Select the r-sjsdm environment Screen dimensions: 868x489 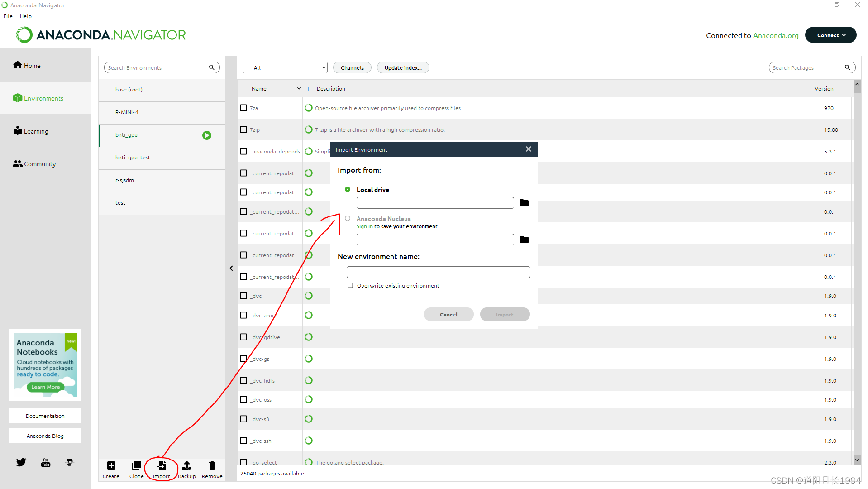[162, 180]
